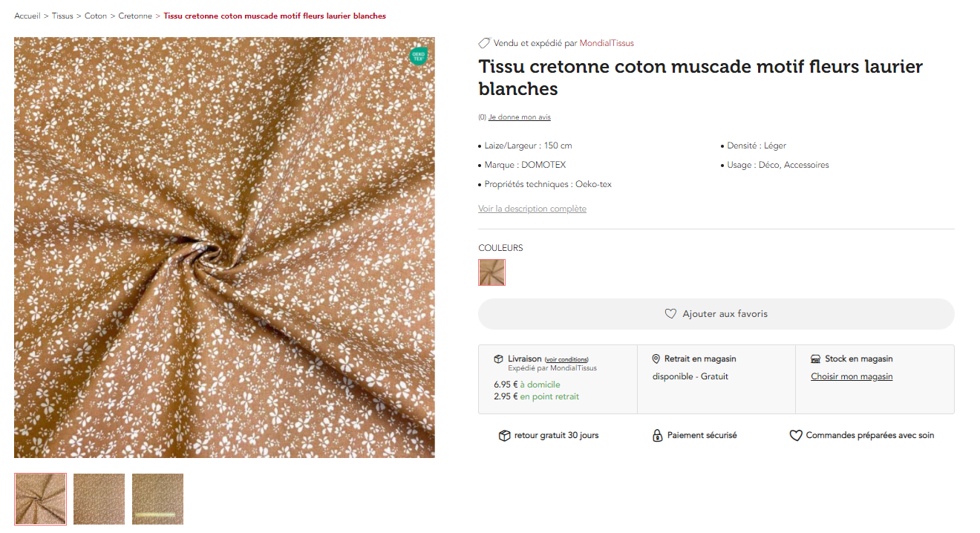Navigate to the Coton breadcrumb
The width and height of the screenshot is (980, 533).
click(96, 16)
